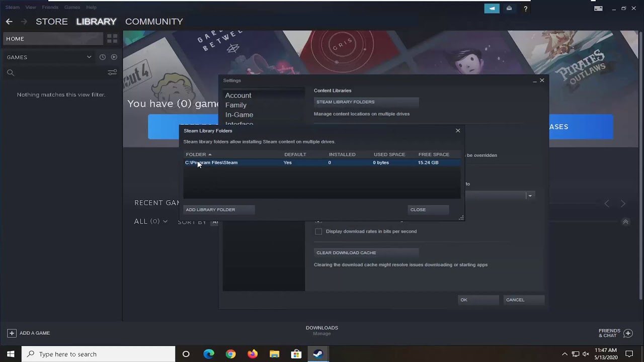Go to the STORE tab
The height and width of the screenshot is (362, 644).
point(52,22)
